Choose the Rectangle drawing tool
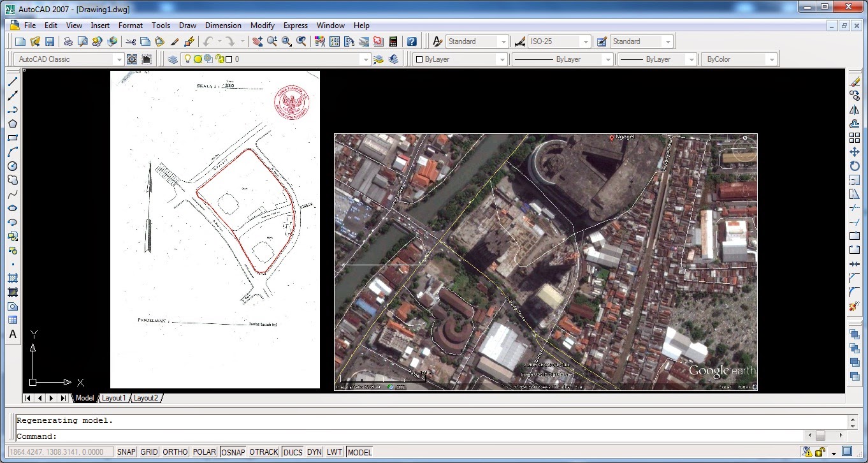This screenshot has height=463, width=868. pos(13,138)
